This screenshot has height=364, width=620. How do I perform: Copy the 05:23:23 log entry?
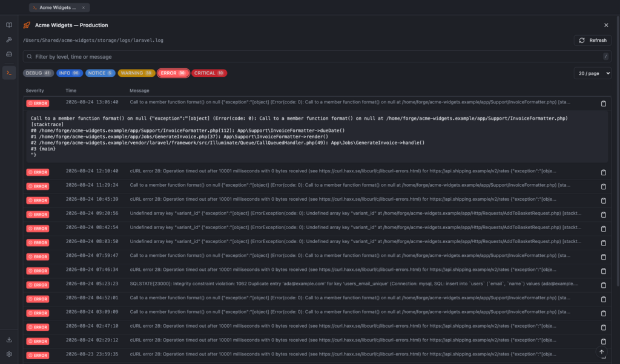604,285
